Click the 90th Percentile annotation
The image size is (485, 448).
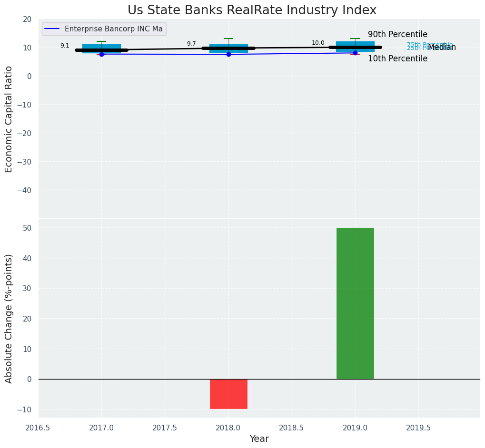pos(397,35)
